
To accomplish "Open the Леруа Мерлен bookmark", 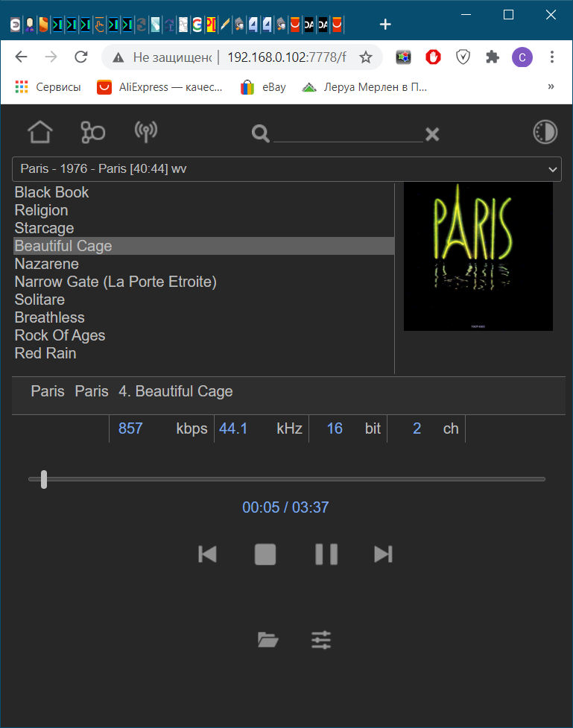I will coord(364,87).
